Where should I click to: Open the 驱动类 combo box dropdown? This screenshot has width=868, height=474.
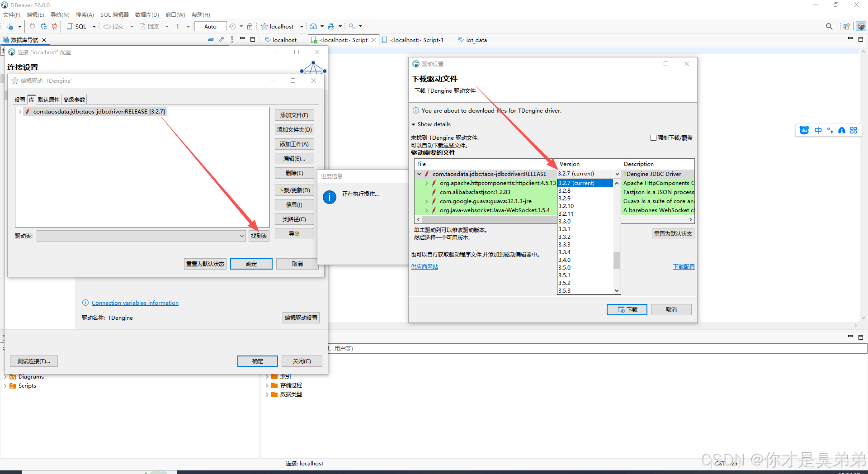pyautogui.click(x=242, y=236)
